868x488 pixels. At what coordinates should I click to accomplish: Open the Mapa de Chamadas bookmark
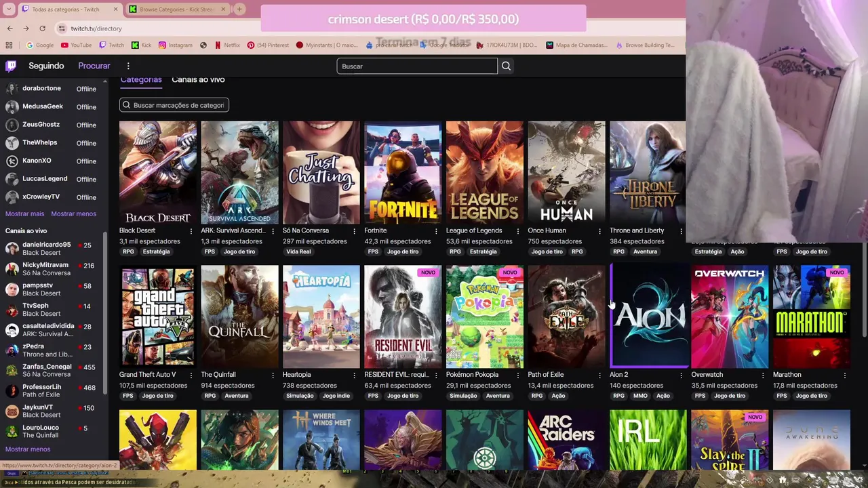pyautogui.click(x=577, y=45)
